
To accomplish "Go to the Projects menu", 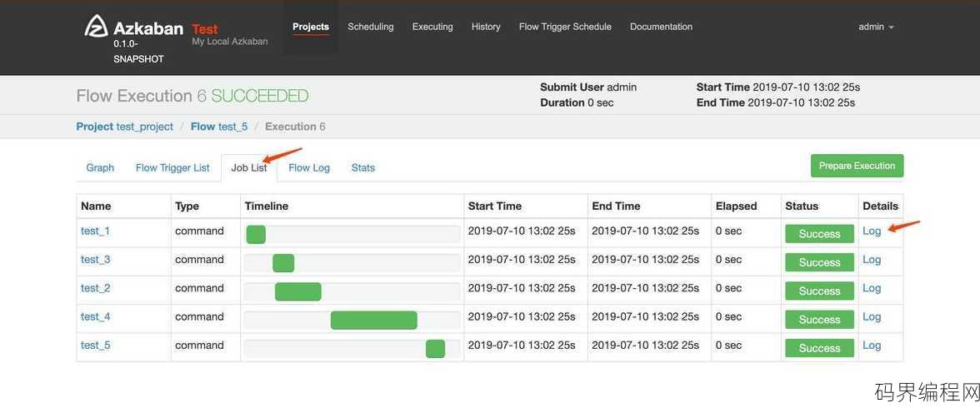I will 311,27.
